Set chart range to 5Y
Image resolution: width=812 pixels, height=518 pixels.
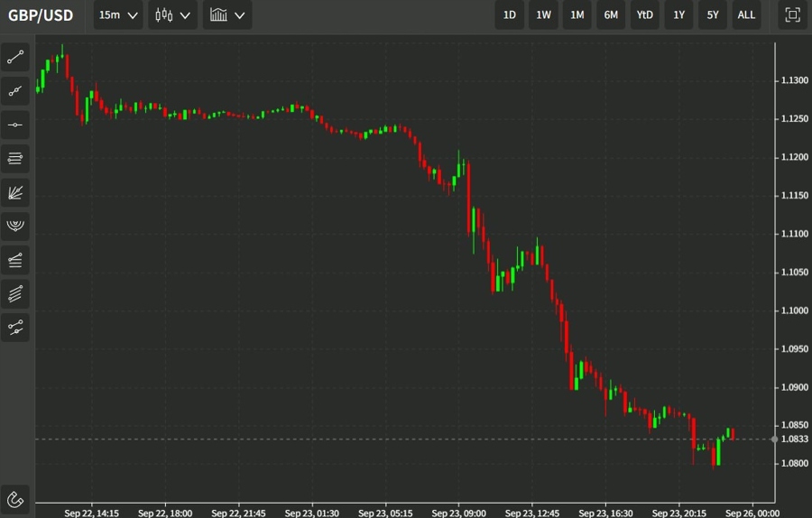(x=713, y=15)
